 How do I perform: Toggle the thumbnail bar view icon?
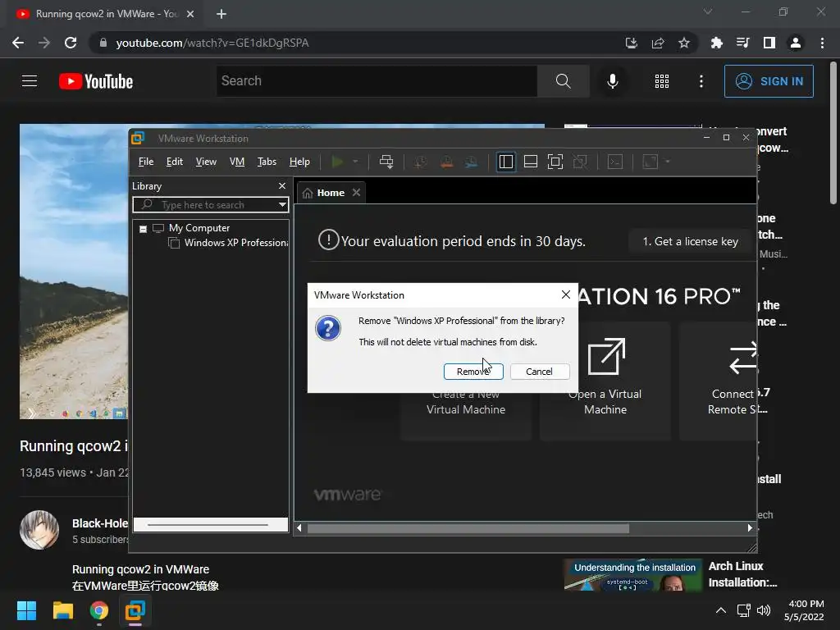click(x=531, y=162)
